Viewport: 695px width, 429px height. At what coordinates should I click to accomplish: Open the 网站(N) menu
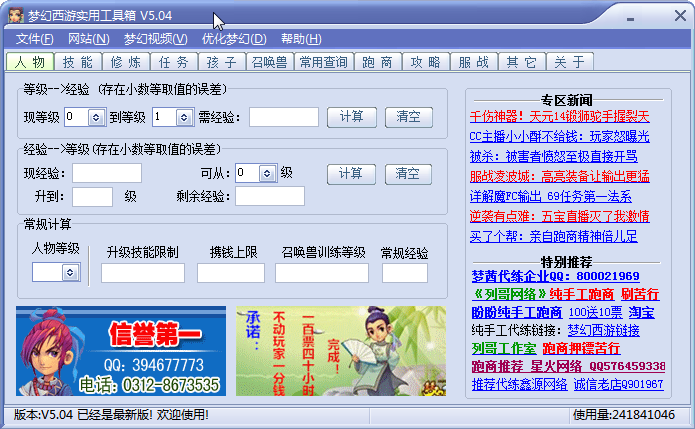tap(89, 39)
